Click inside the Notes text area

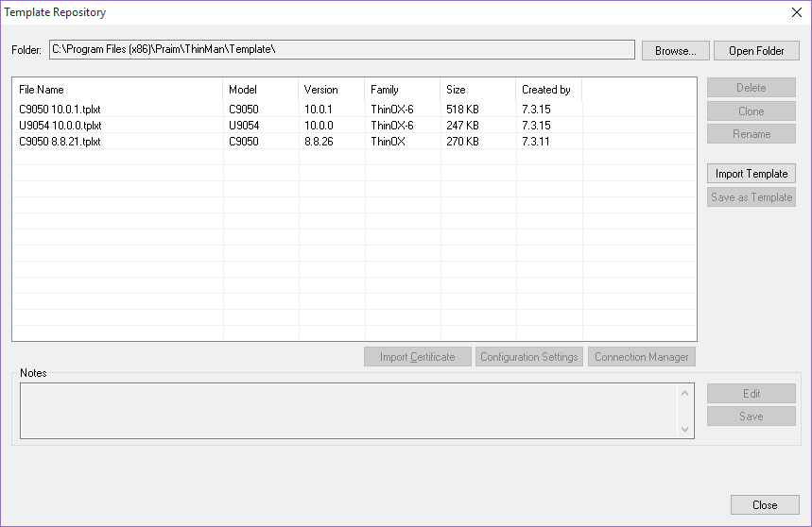(x=348, y=411)
